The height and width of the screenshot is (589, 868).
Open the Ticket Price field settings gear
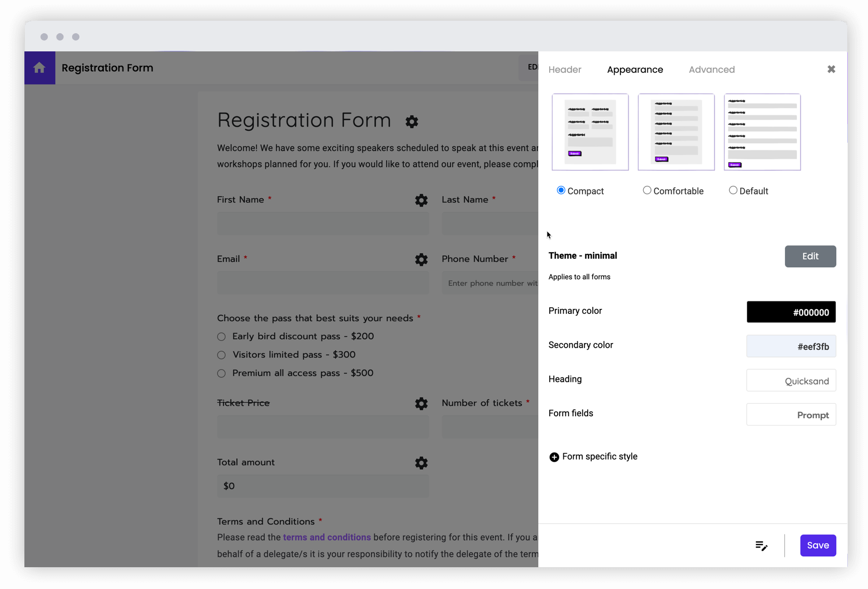pyautogui.click(x=421, y=403)
